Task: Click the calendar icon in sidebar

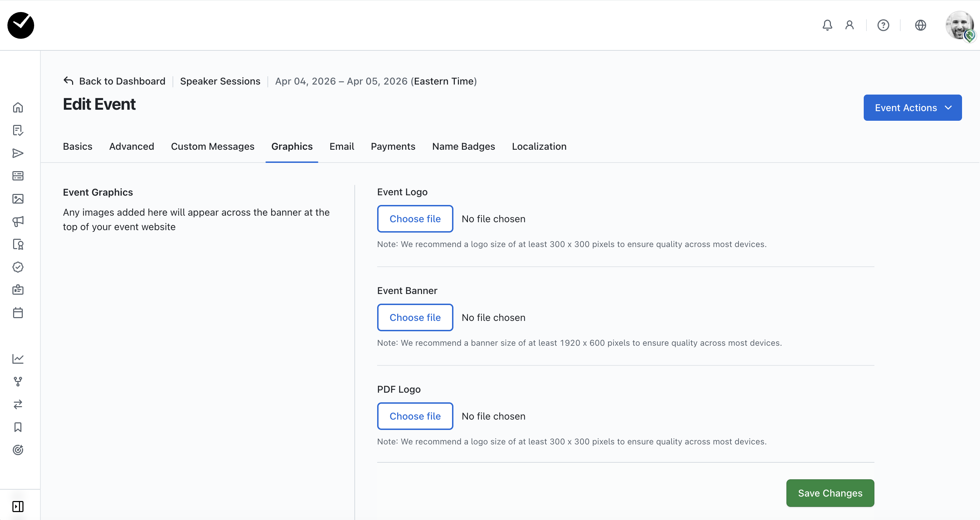Action: pos(18,313)
